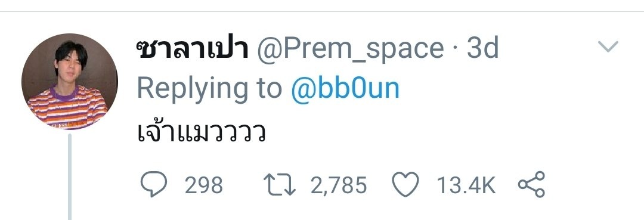Click the @Prem_space handle
Image resolution: width=644 pixels, height=220 pixels.
point(351,51)
